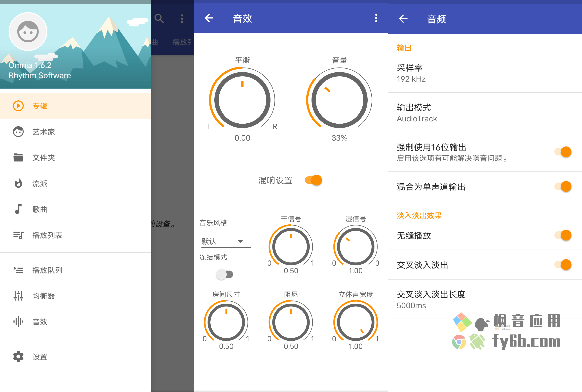Open 文件夹 in the navigation drawer
582x392 pixels.
coord(75,158)
